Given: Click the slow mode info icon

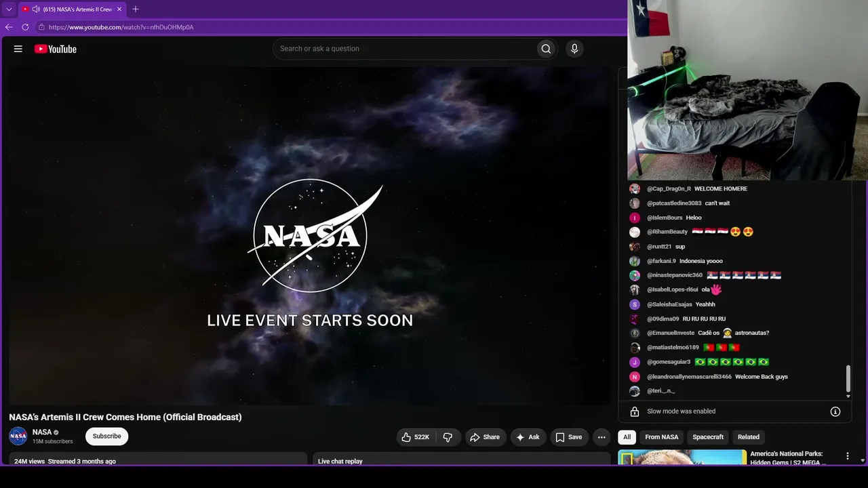Looking at the screenshot, I should [x=835, y=411].
